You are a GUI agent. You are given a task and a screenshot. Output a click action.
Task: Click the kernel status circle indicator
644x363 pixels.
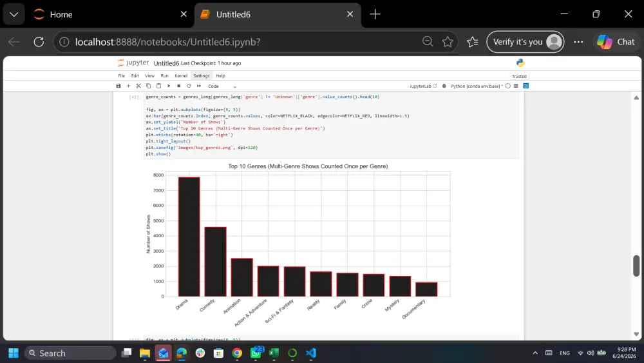coord(508,86)
